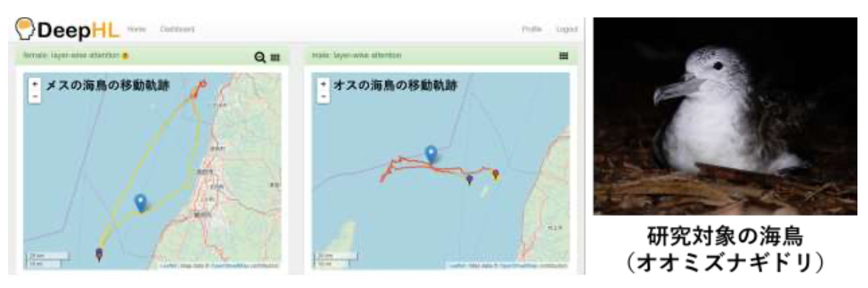This screenshot has width=868, height=288.
Task: Click the lock icon beside female layer-wise attention
Action: pyautogui.click(x=125, y=55)
